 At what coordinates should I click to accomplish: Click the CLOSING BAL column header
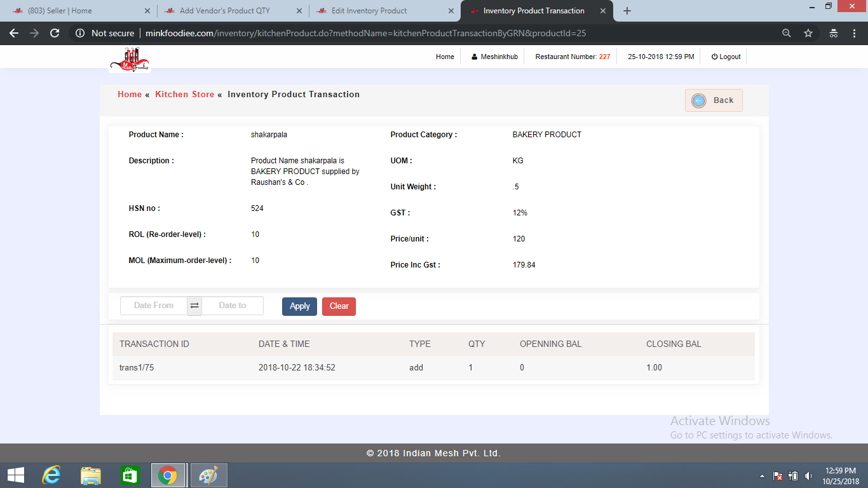pos(674,344)
